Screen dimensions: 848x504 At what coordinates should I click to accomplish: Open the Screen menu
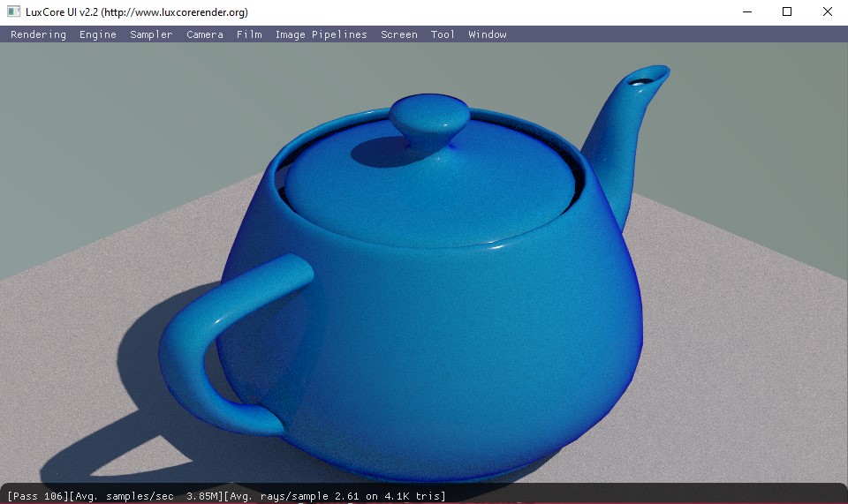coord(399,34)
